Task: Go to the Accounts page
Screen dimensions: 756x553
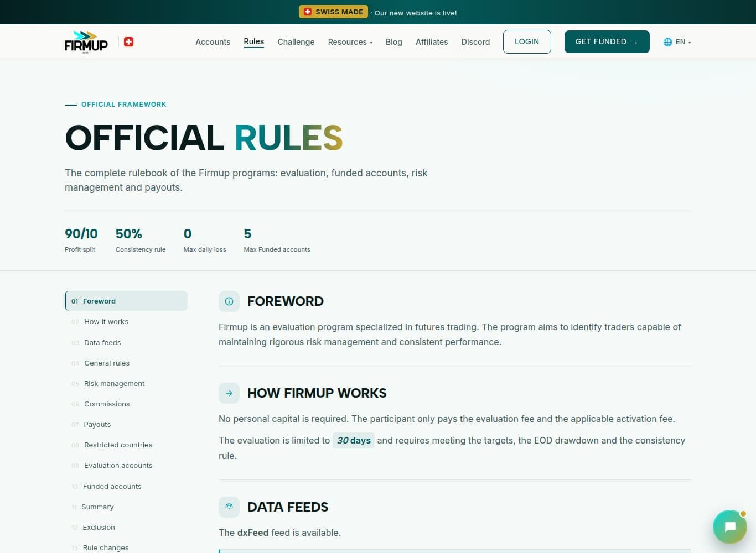Action: point(213,42)
